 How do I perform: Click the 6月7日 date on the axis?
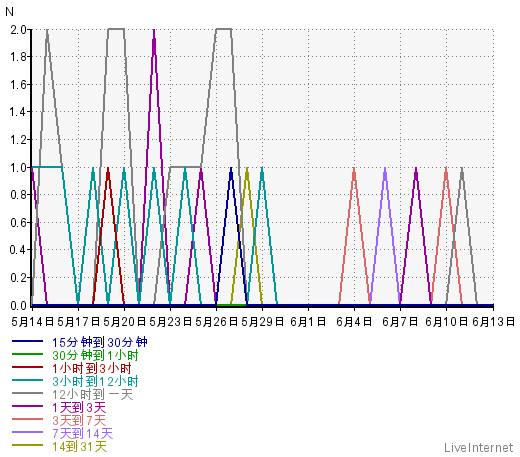(400, 322)
